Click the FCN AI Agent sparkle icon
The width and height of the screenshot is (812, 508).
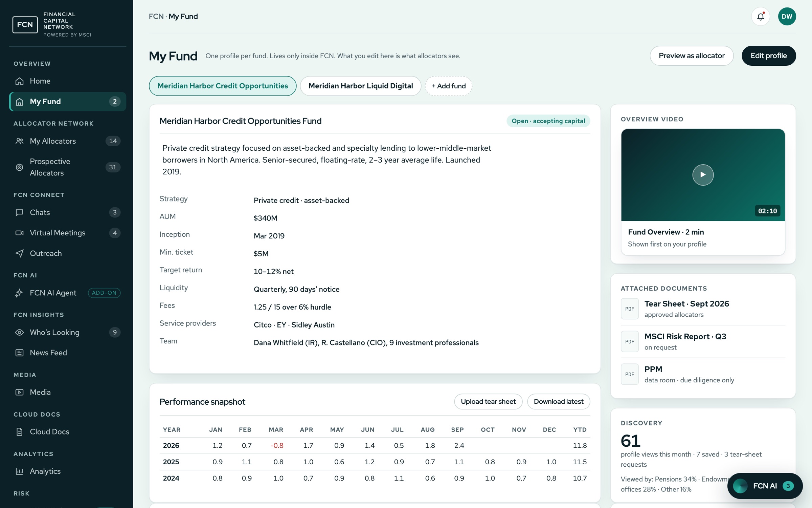pyautogui.click(x=20, y=293)
